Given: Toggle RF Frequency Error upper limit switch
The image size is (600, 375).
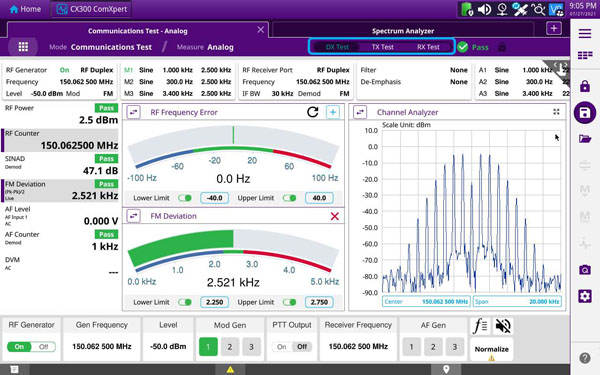Looking at the screenshot, I should 289,198.
